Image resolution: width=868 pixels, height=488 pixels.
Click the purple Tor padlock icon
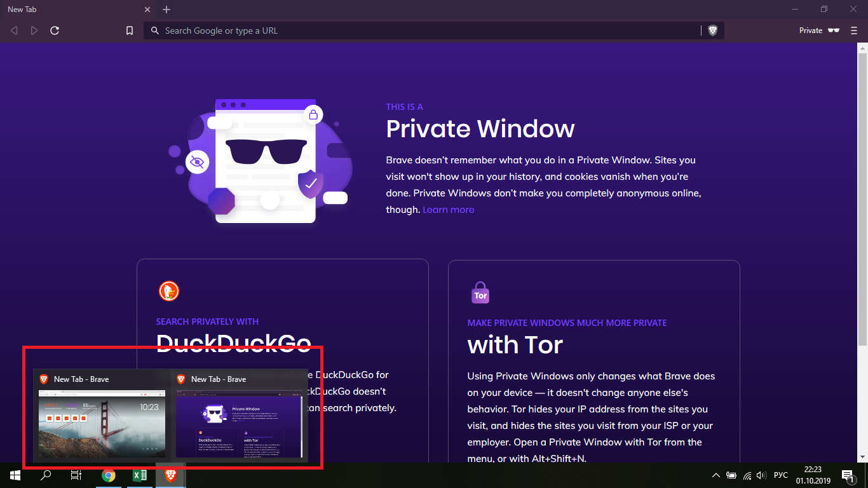click(x=480, y=292)
